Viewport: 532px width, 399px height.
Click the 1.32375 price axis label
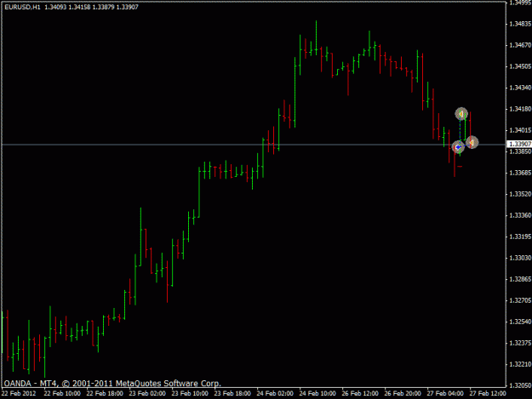(520, 343)
